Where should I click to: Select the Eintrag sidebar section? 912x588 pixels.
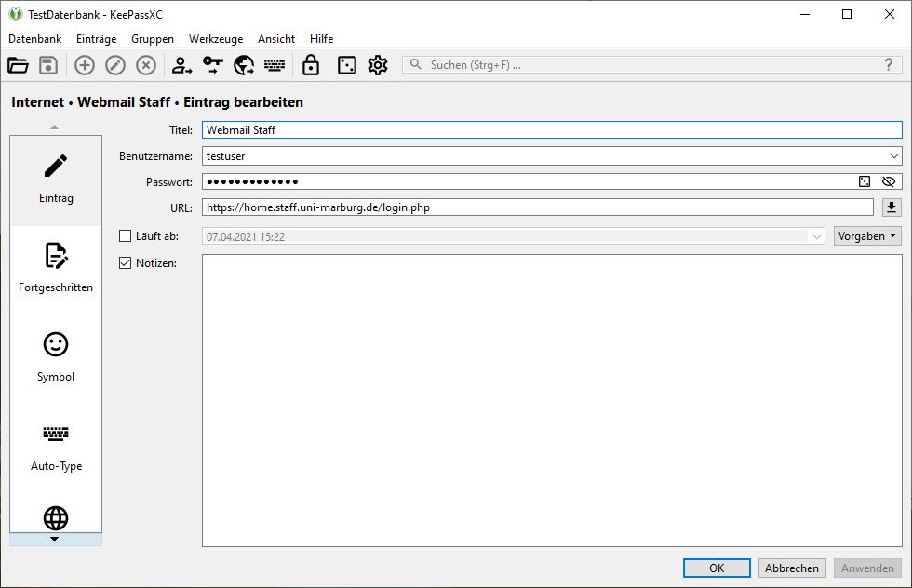tap(56, 180)
